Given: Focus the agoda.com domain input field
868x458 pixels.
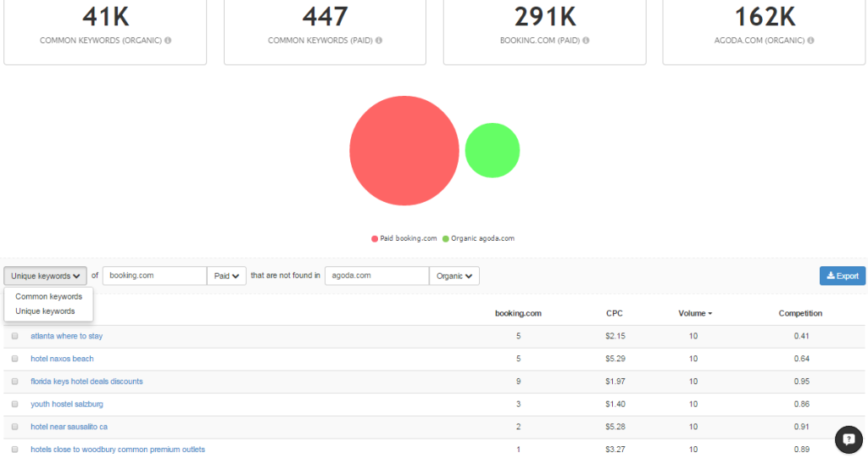Looking at the screenshot, I should [x=377, y=276].
